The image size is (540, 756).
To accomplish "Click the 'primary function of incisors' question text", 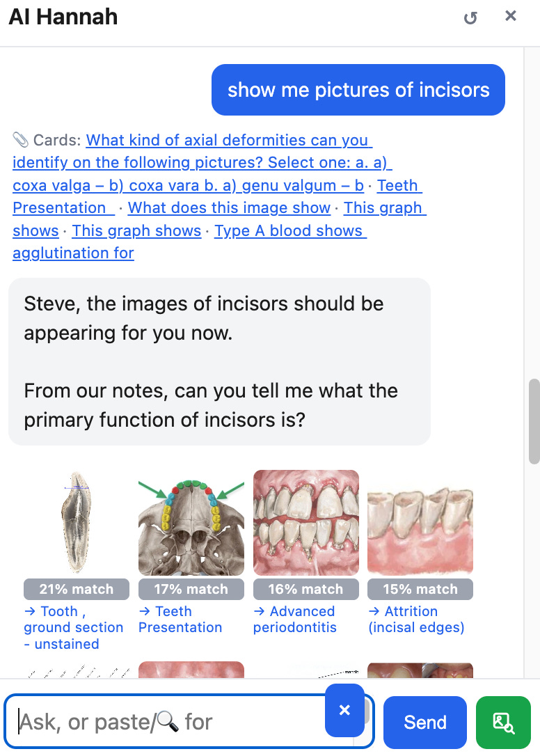I will point(211,405).
